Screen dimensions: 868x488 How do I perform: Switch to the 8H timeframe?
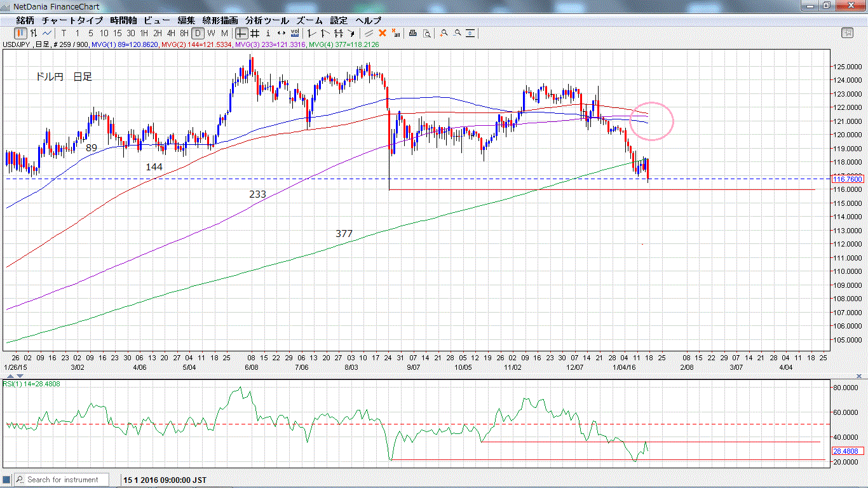pyautogui.click(x=184, y=33)
